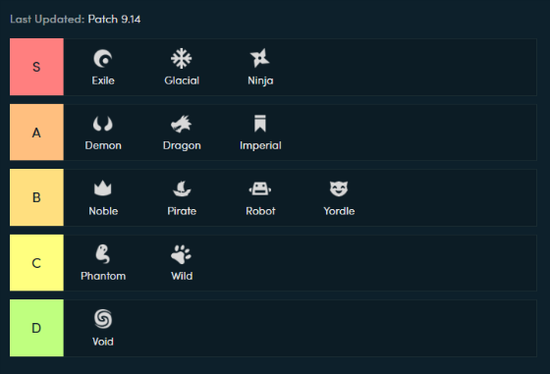This screenshot has width=550, height=374.
Task: Select the Imperial banner icon
Action: click(260, 123)
